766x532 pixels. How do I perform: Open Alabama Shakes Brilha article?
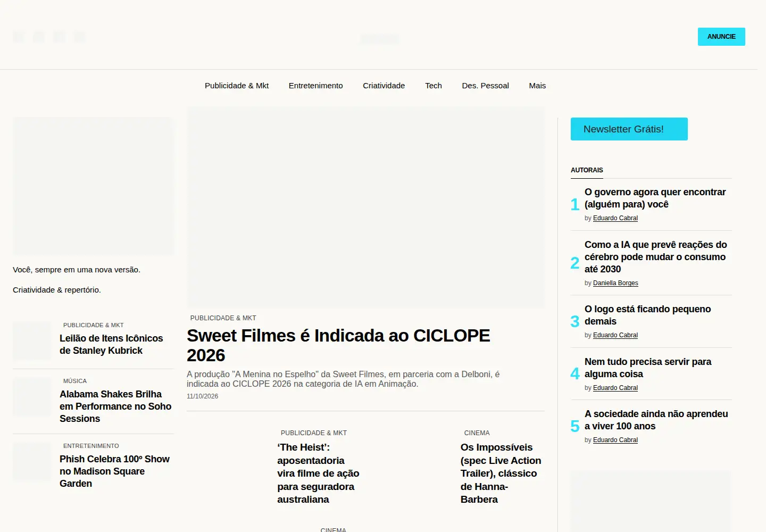pyautogui.click(x=115, y=406)
